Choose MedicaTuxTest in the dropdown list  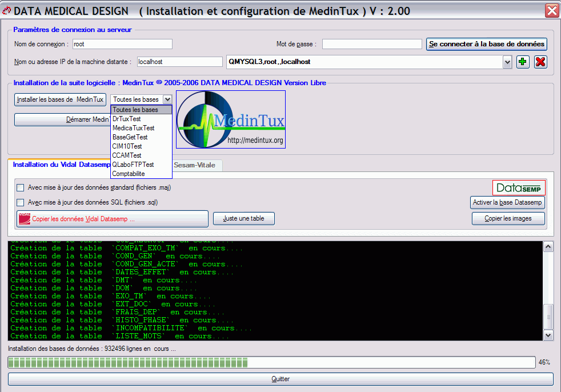coord(141,128)
